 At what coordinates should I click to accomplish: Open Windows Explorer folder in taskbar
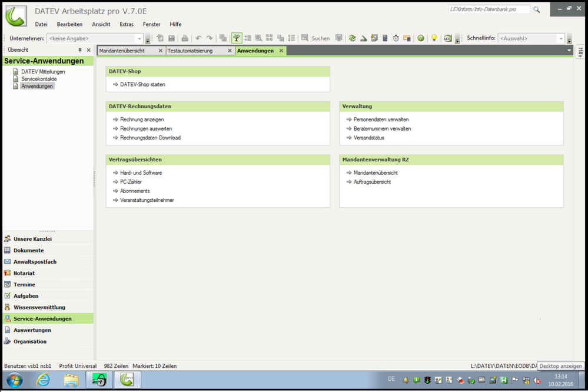71,380
